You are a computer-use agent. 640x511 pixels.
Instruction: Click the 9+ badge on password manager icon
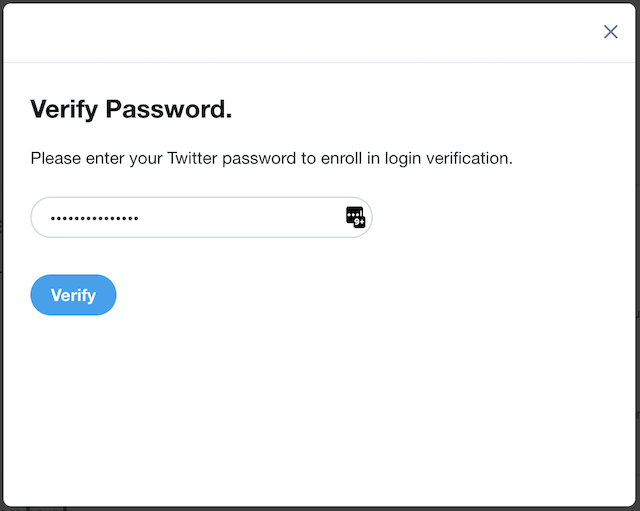(360, 222)
